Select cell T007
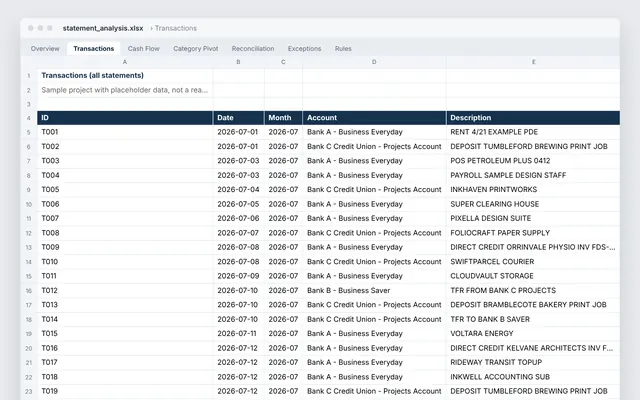Image resolution: width=640 pixels, height=400 pixels. pyautogui.click(x=124, y=218)
